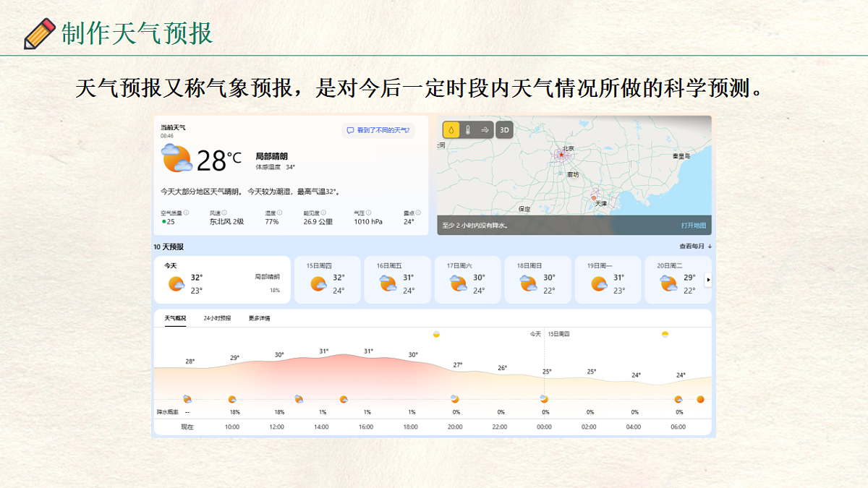Screen dimensions: 868x488
Task: Toggle the 3D map view button
Action: [x=505, y=130]
